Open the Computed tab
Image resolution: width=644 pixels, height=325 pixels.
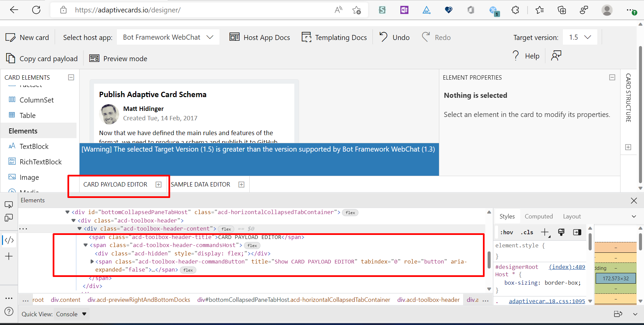(x=539, y=216)
